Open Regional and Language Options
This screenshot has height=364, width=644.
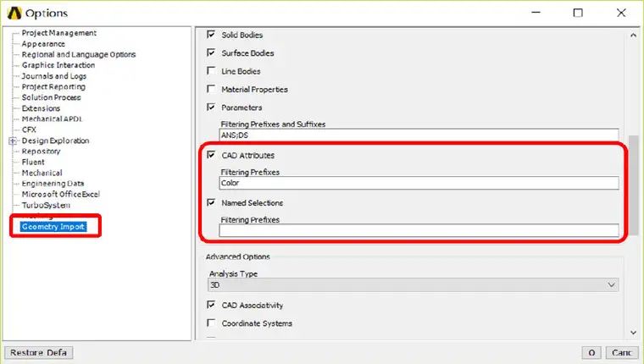(79, 54)
